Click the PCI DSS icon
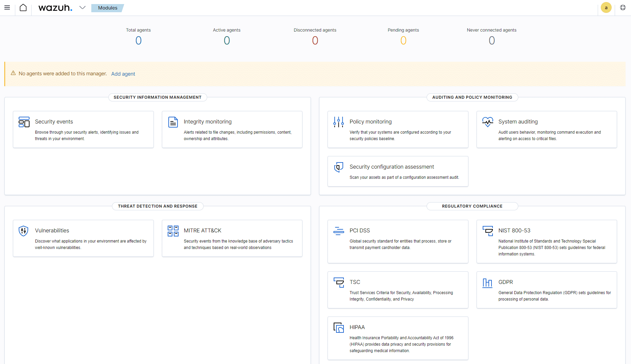 pyautogui.click(x=338, y=231)
